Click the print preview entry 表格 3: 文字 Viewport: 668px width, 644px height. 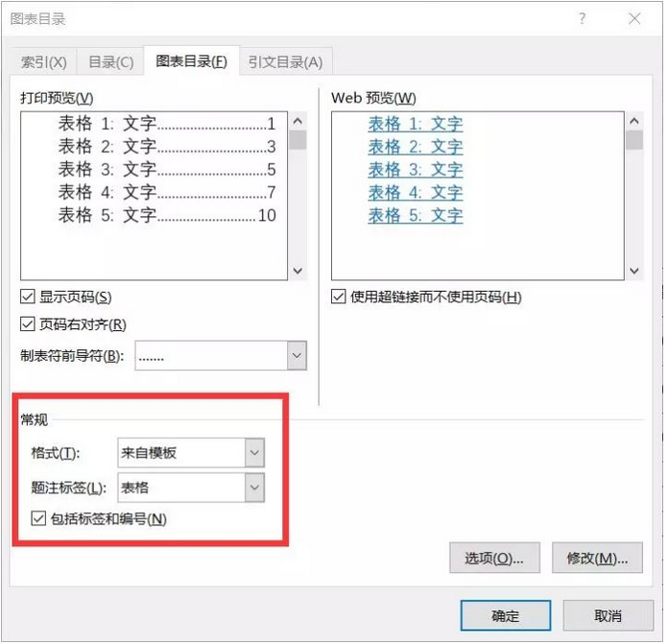tap(167, 170)
